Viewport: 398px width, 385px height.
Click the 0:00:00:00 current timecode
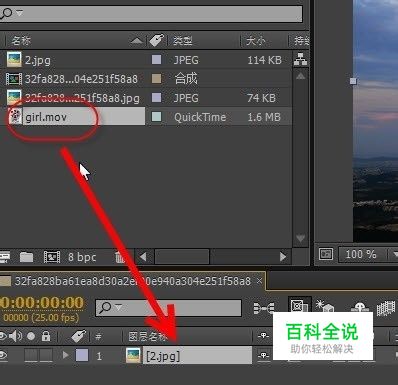click(x=42, y=303)
